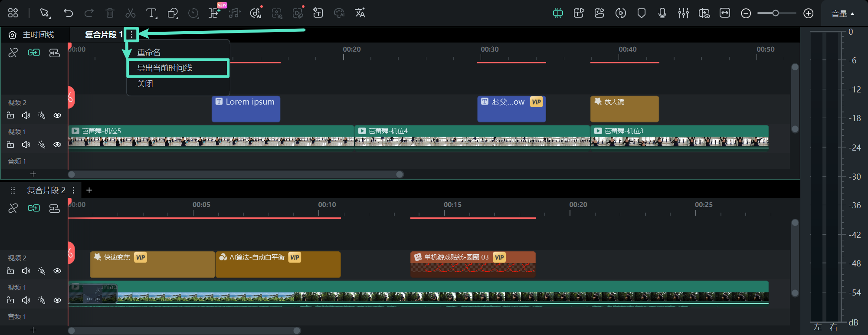868x335 pixels.
Task: Open the audio mixer icon
Action: 683,13
